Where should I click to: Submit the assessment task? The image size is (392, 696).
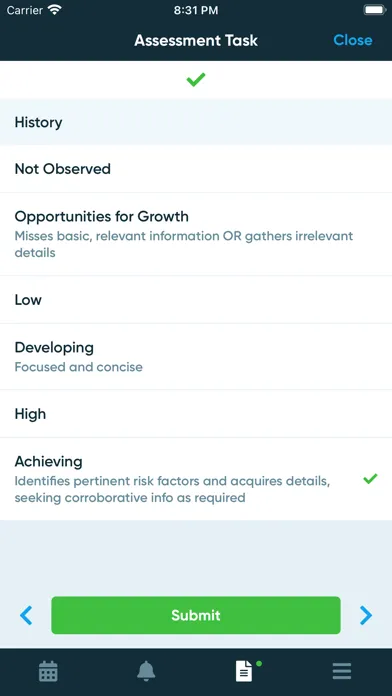196,615
